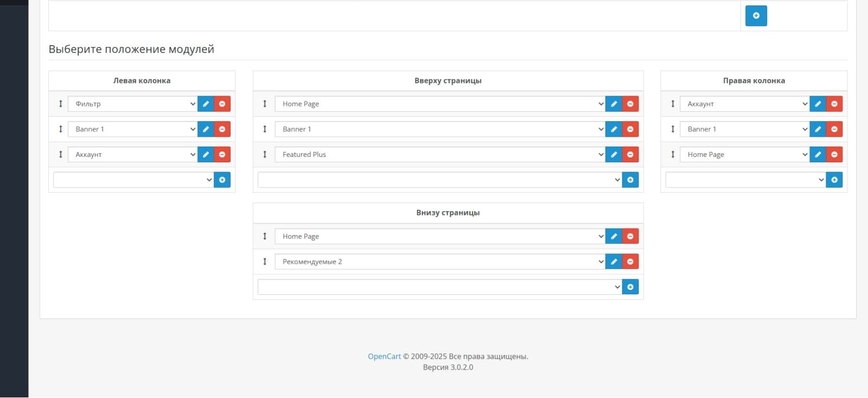Open Banner 1 dropdown in Вверху страницы
The width and height of the screenshot is (868, 398).
point(441,129)
